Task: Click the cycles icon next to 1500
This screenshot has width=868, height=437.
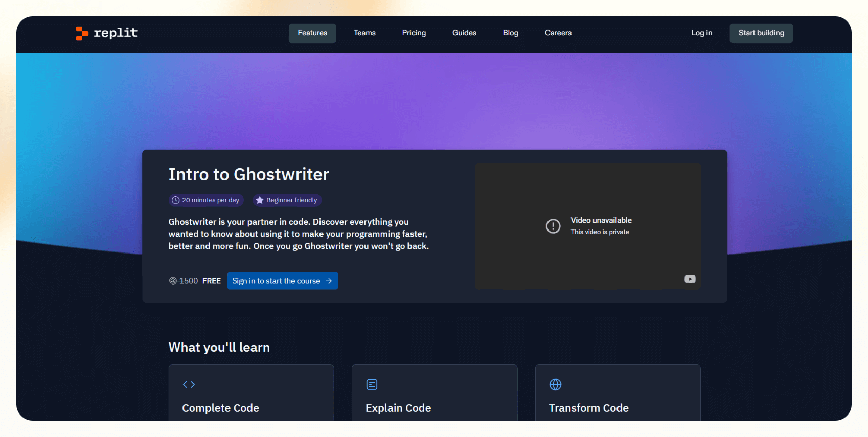Action: coord(173,281)
